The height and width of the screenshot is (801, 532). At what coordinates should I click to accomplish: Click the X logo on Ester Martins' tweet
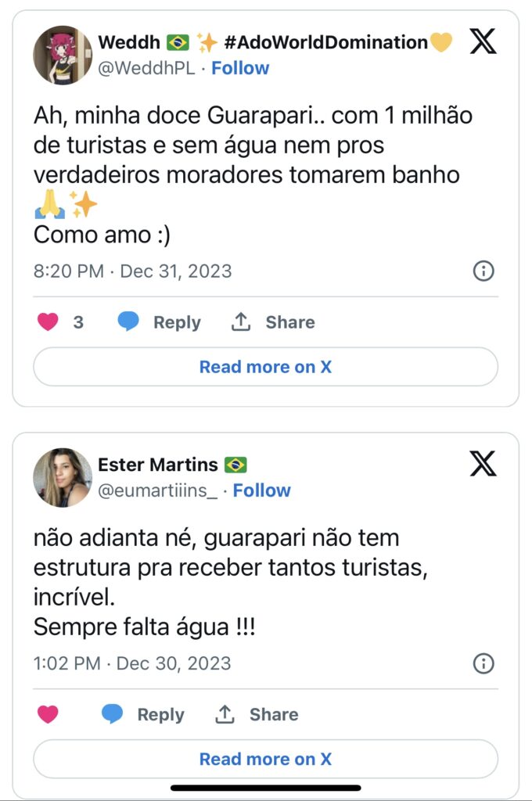coord(483,464)
